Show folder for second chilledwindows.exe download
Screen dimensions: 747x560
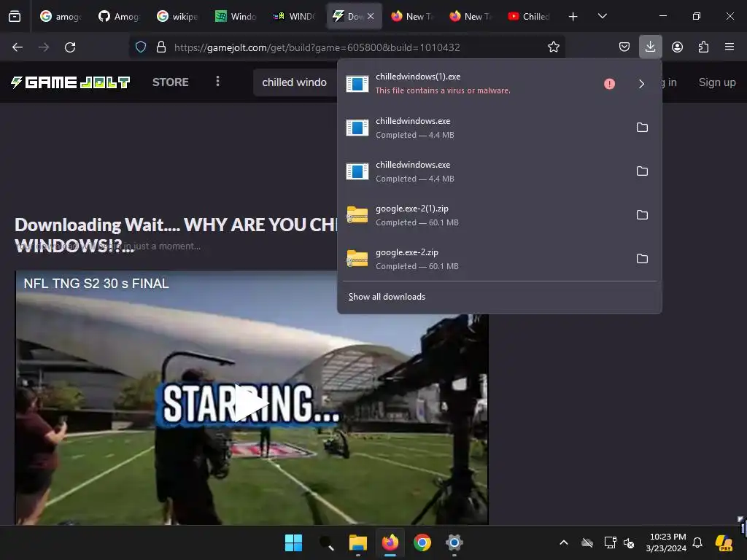[x=642, y=171]
